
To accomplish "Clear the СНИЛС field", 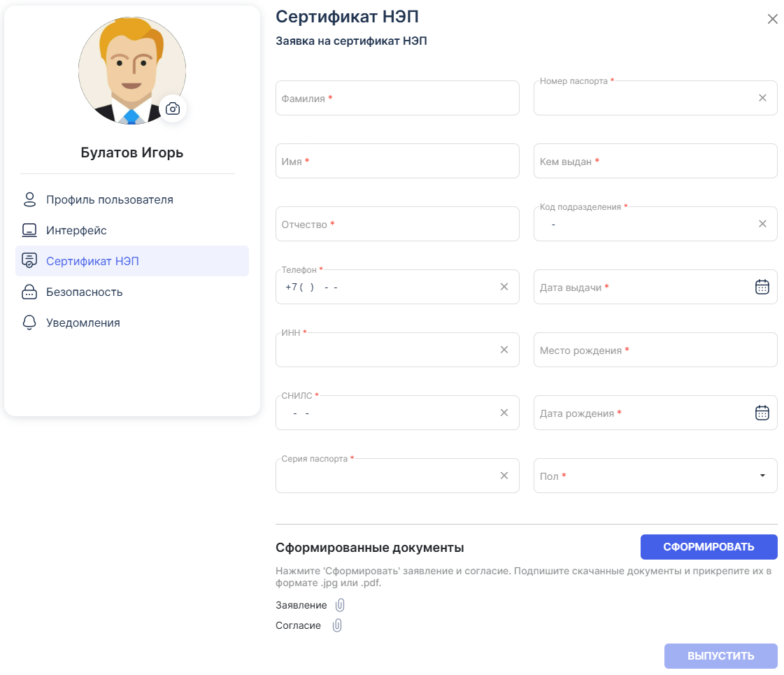I will coord(504,413).
